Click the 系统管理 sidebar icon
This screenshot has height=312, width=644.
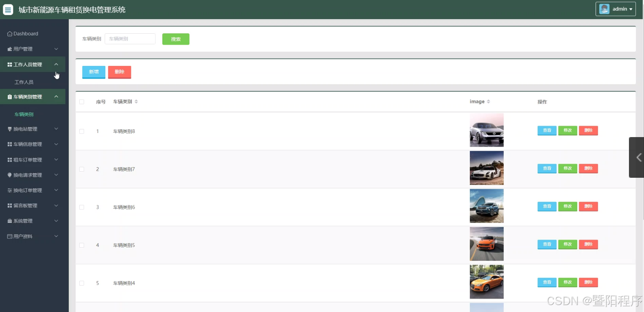coord(10,221)
